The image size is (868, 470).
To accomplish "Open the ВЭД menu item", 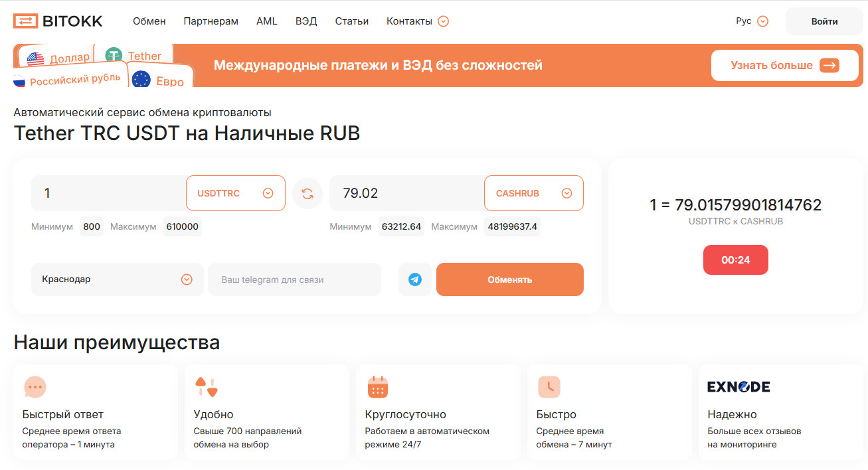I will [x=306, y=21].
